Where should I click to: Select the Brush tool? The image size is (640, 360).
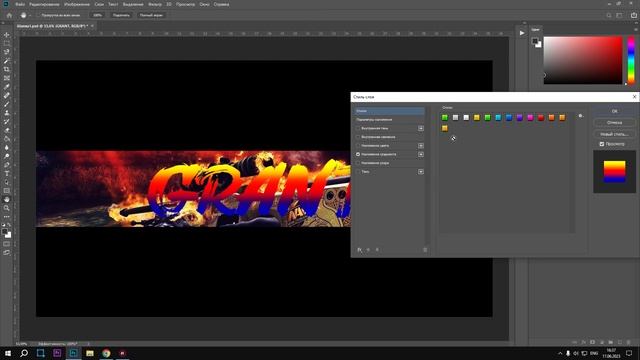coord(7,104)
